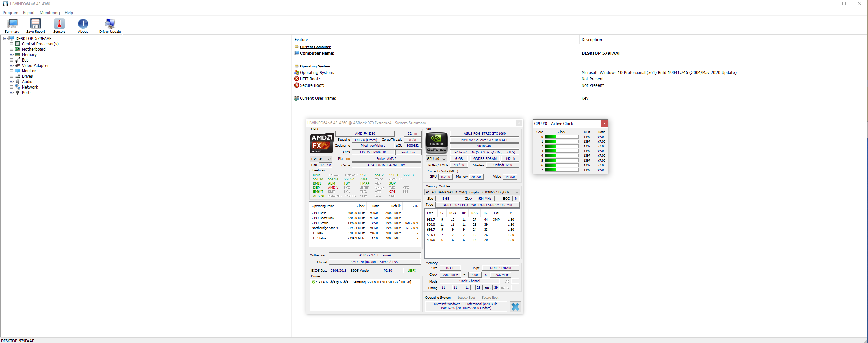Viewport: 868px width, 343px height.
Task: Click the red X icon beside UEFI Boot
Action: (x=297, y=79)
